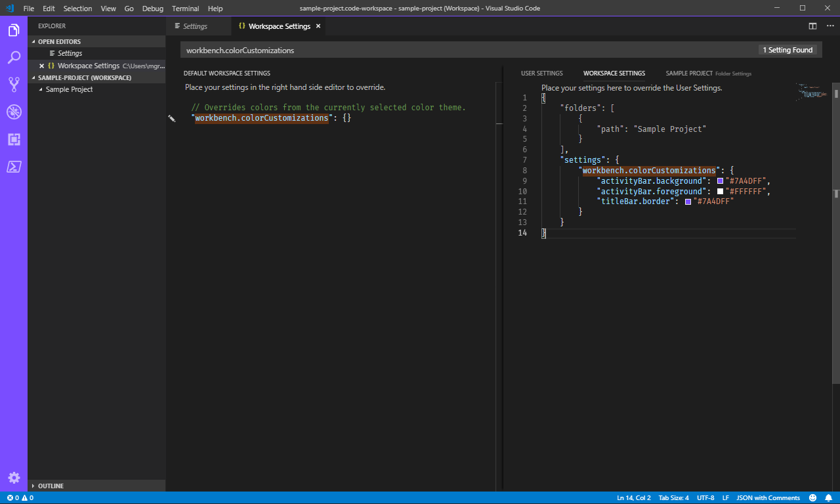Click the settings search input field

pyautogui.click(x=467, y=50)
